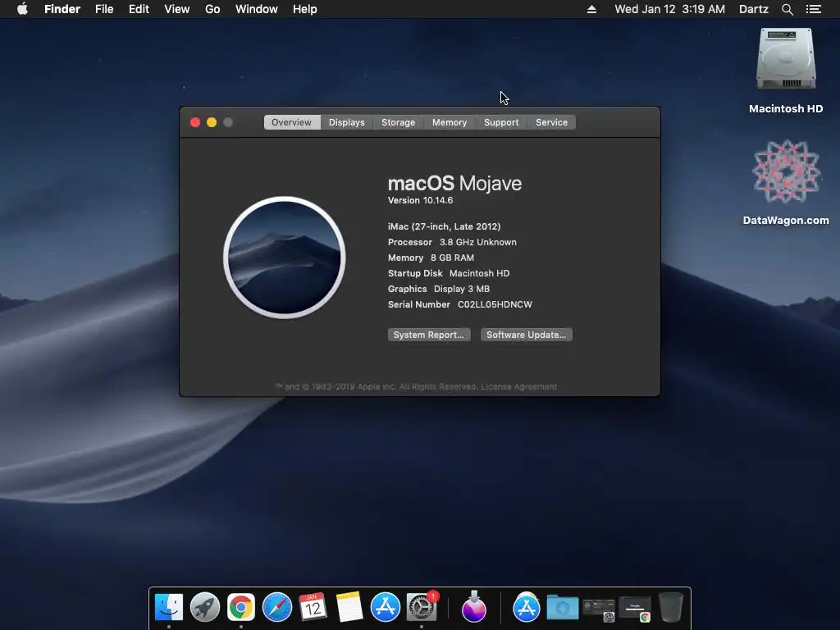Click Startup Disk Macintosh HD value
The image size is (840, 630).
coord(479,273)
